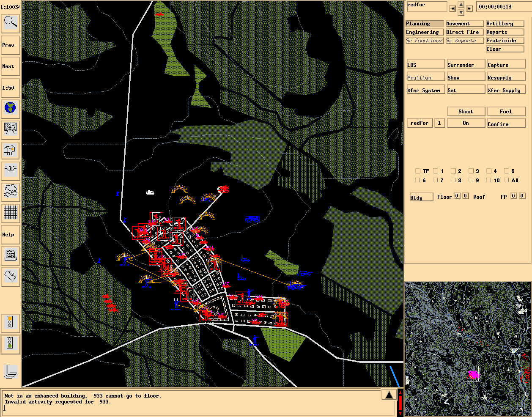Open the Artillery menu

[x=505, y=24]
